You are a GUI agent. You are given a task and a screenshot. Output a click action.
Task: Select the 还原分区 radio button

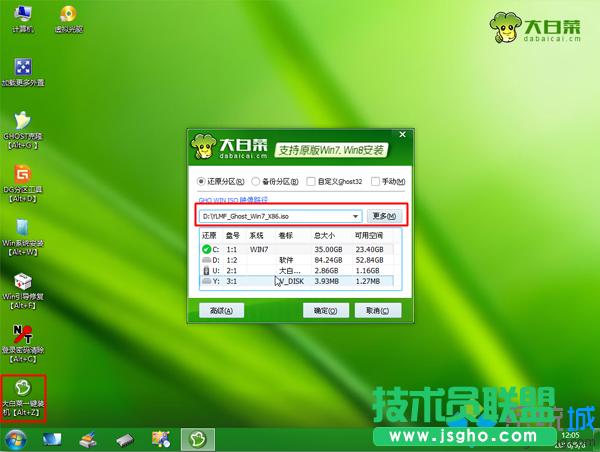tap(201, 182)
